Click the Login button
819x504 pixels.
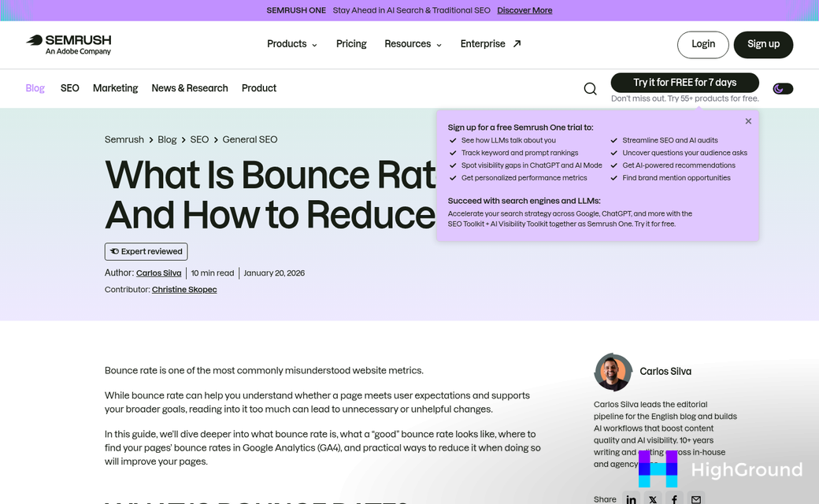point(703,44)
